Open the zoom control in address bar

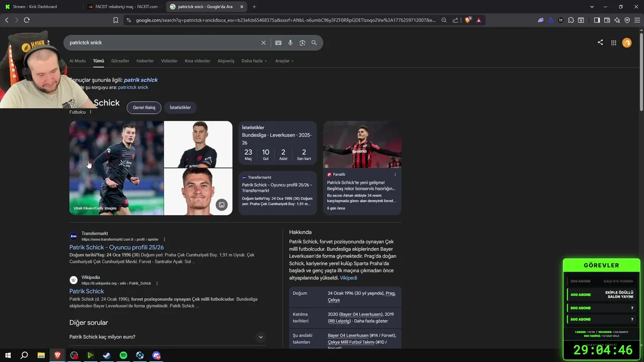coord(444,20)
